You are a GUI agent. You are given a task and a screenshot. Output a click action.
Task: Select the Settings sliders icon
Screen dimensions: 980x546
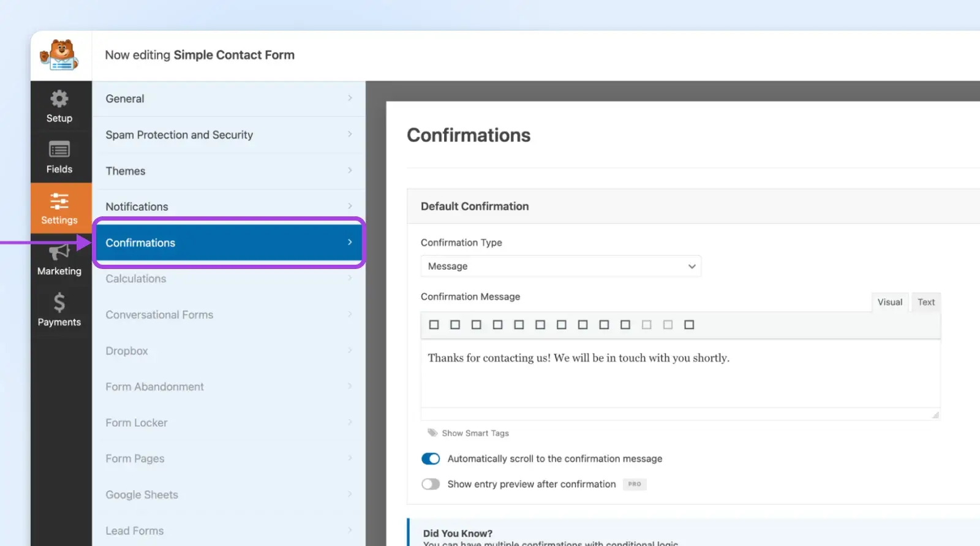click(59, 202)
